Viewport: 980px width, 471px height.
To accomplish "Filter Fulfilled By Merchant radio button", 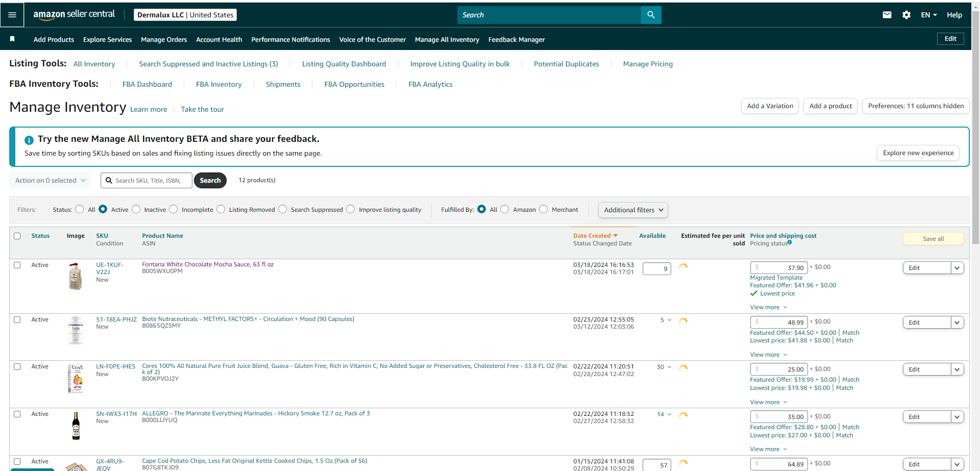I will 544,209.
